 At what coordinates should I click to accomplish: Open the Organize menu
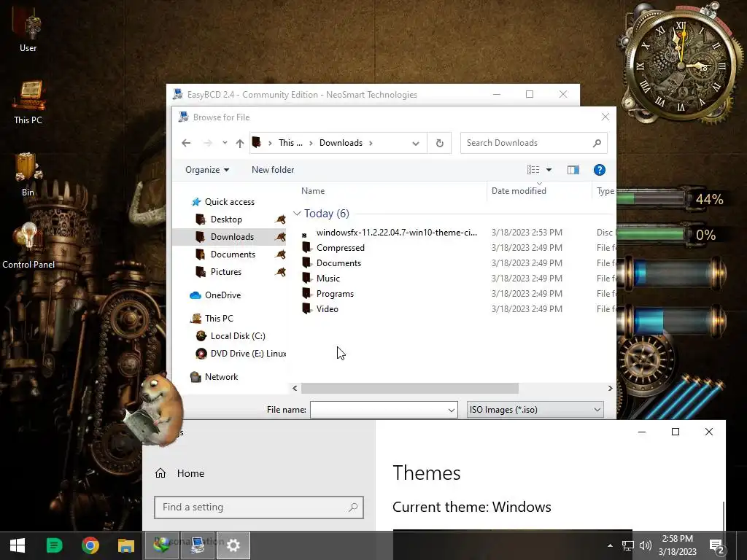(x=207, y=170)
